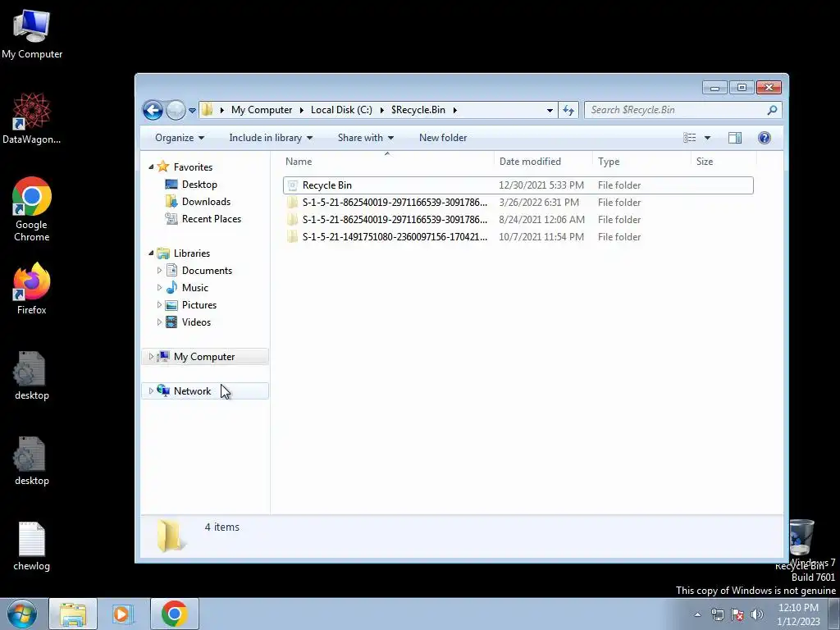Screen dimensions: 840x630
Task: Collapse the Favorites group
Action: tap(151, 167)
